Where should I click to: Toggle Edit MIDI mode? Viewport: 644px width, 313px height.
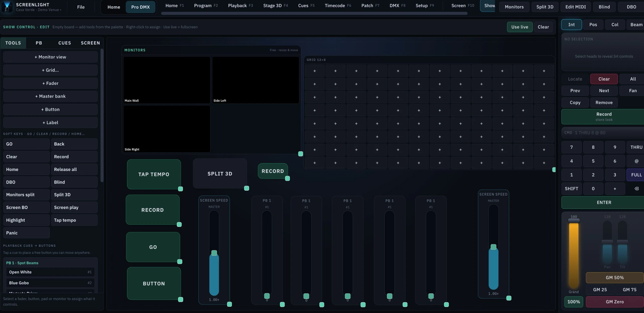[576, 7]
